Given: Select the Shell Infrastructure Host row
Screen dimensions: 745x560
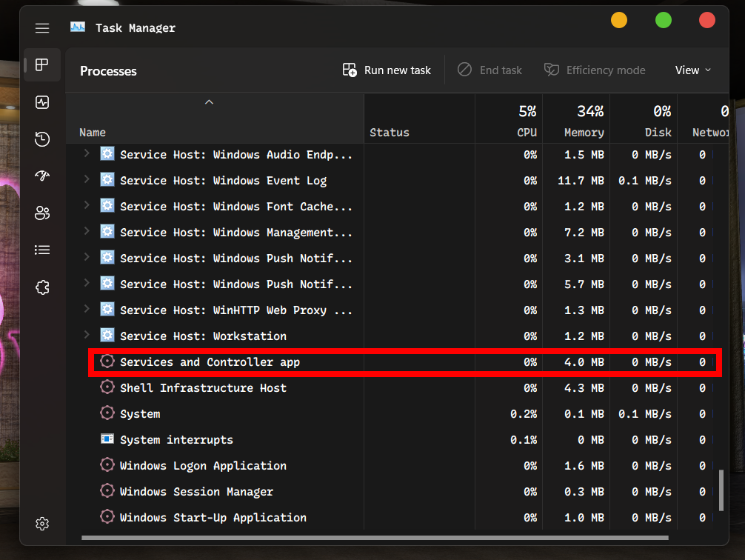Looking at the screenshot, I should [x=398, y=388].
